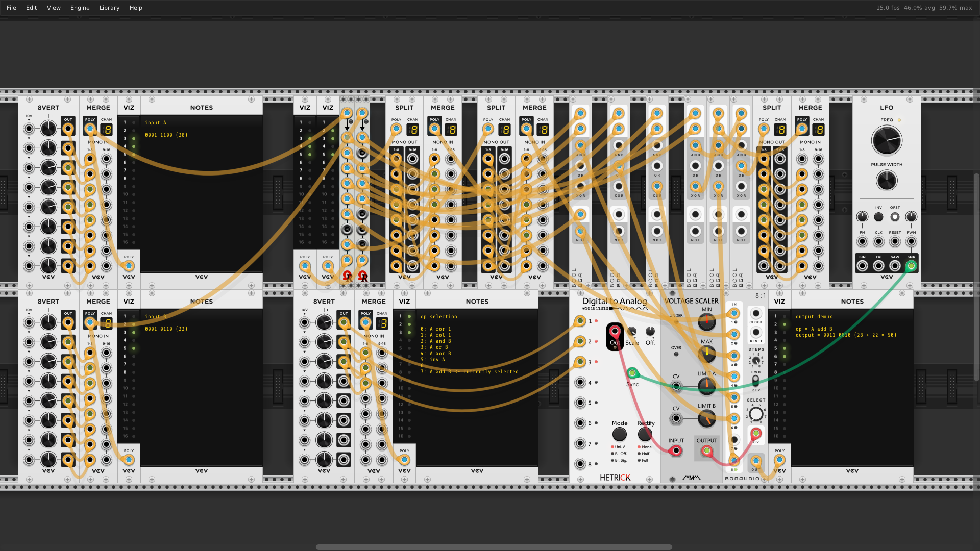The image size is (980, 551).
Task: Click the LFO TRI output jack
Action: tap(878, 266)
